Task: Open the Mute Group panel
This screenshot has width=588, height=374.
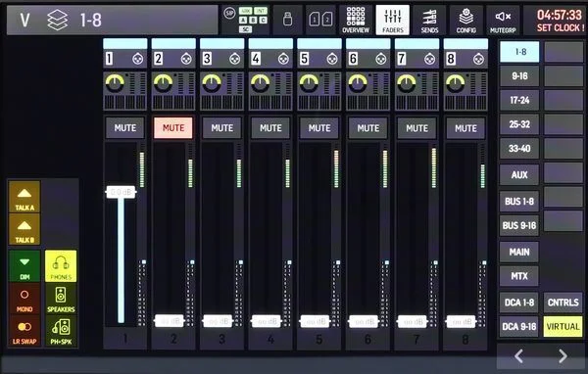Action: [503, 20]
